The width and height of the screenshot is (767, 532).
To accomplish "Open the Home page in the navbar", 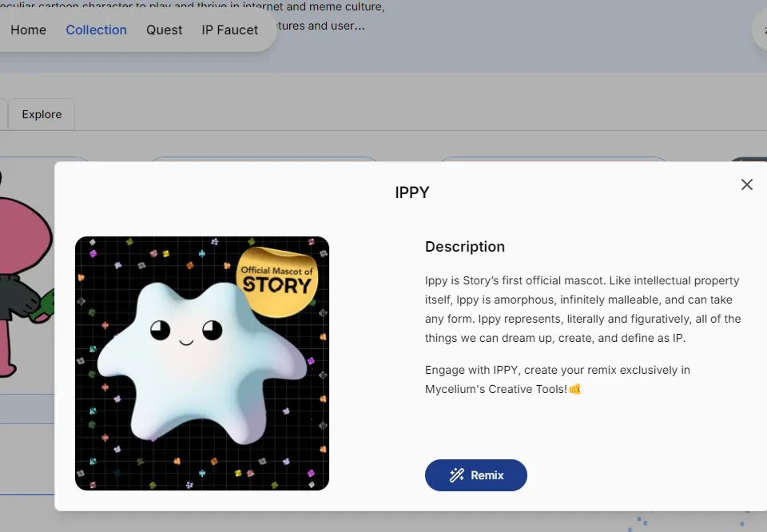I will pos(29,30).
